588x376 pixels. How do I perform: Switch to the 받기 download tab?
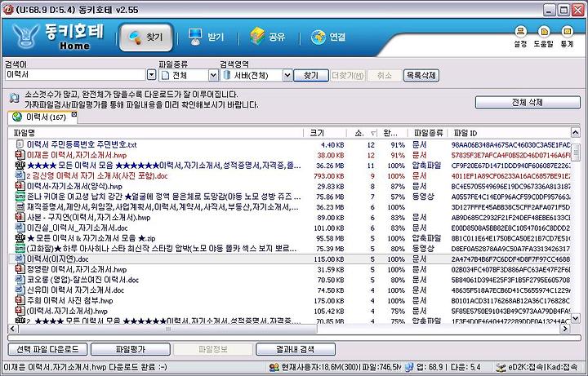pos(206,37)
